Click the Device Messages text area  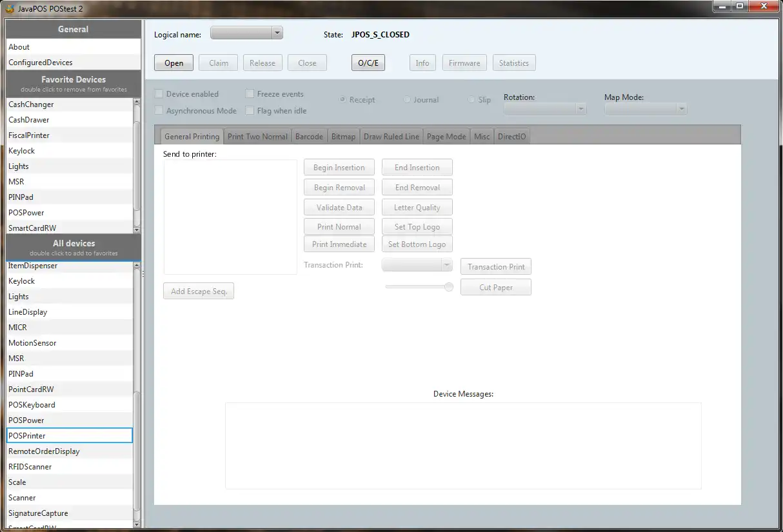pos(463,446)
